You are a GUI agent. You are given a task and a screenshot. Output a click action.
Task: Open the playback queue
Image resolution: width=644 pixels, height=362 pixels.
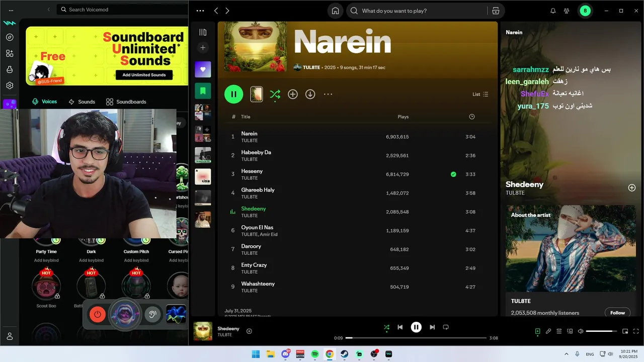[x=559, y=331]
